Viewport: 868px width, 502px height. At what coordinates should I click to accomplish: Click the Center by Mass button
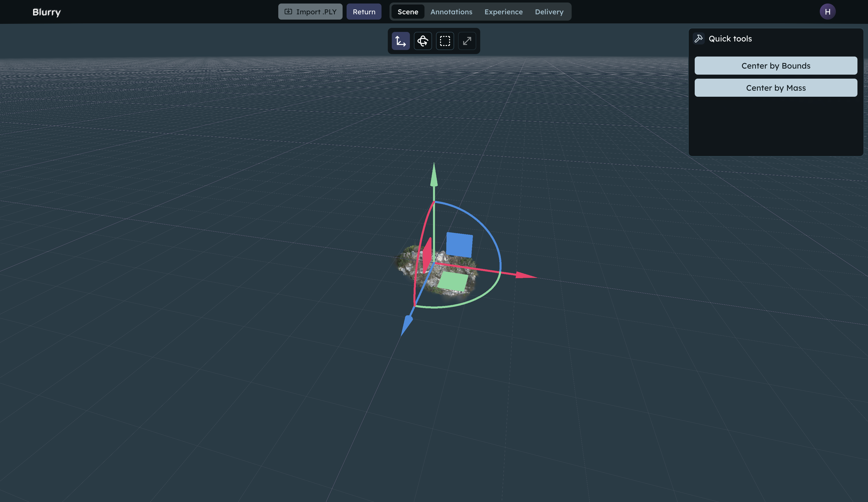click(776, 87)
